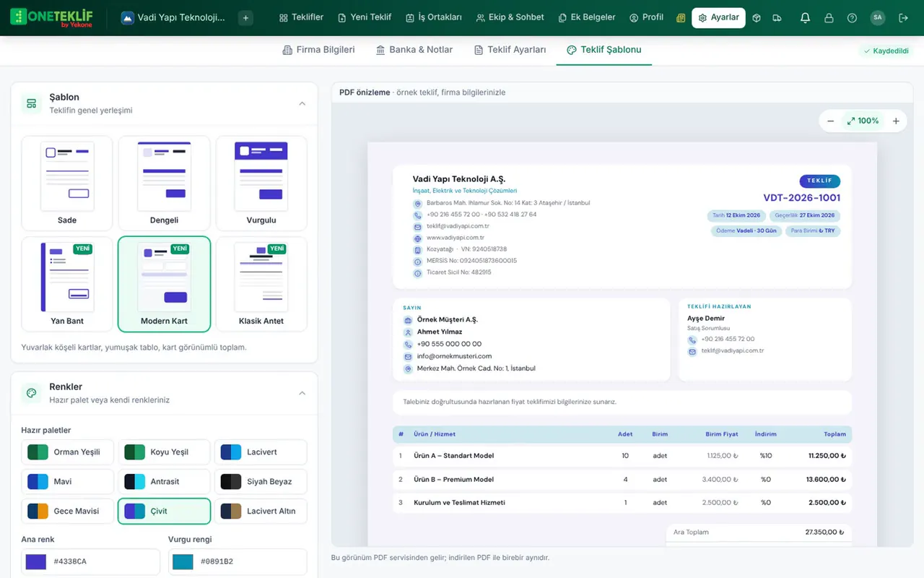
Task: Collapse the Şablon section
Action: coord(302,103)
